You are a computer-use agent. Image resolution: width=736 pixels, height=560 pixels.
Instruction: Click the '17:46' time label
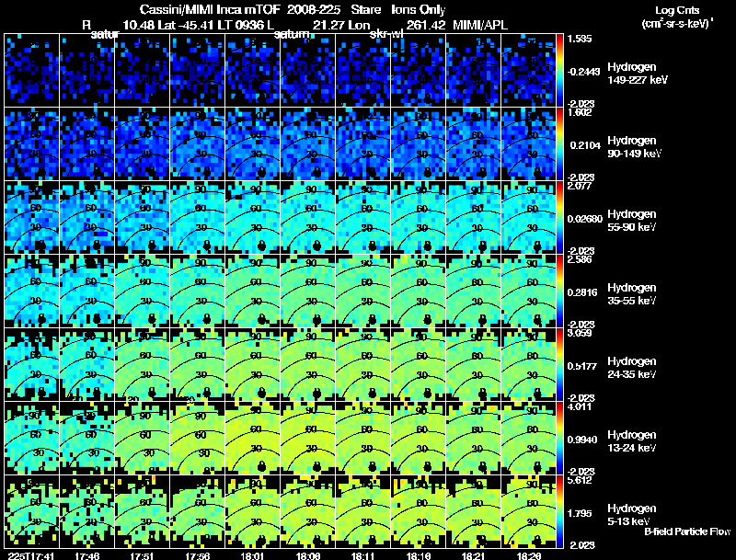(x=87, y=555)
